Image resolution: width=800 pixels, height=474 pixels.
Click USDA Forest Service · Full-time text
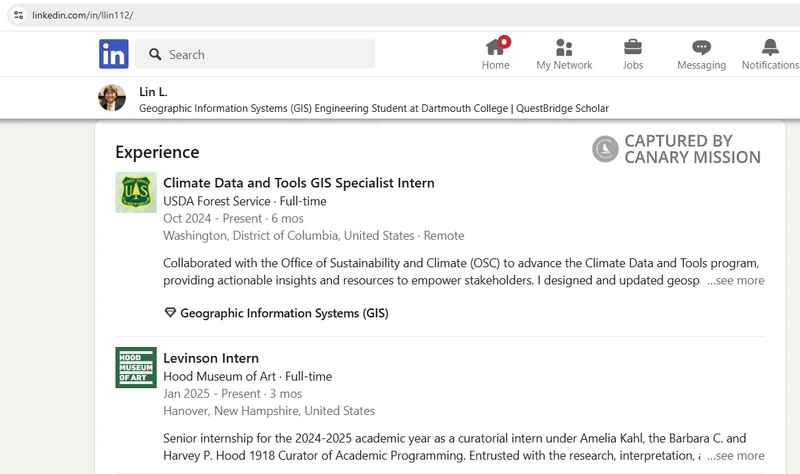point(245,201)
